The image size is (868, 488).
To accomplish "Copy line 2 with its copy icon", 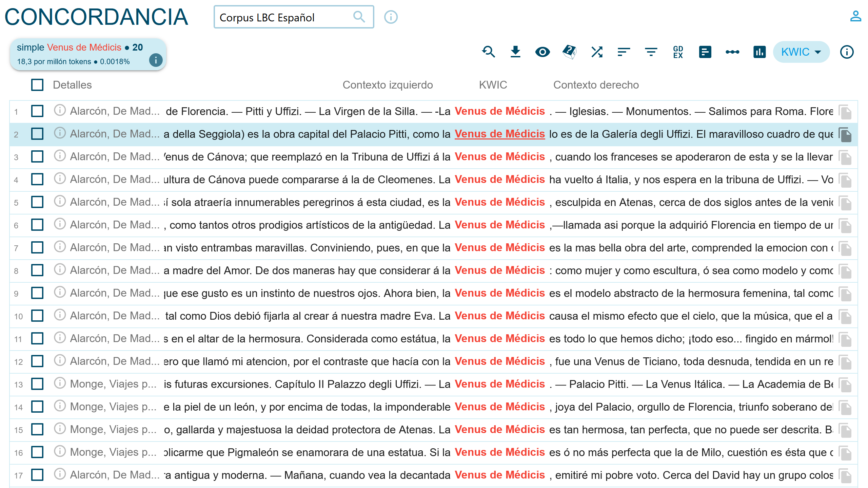I will (845, 135).
